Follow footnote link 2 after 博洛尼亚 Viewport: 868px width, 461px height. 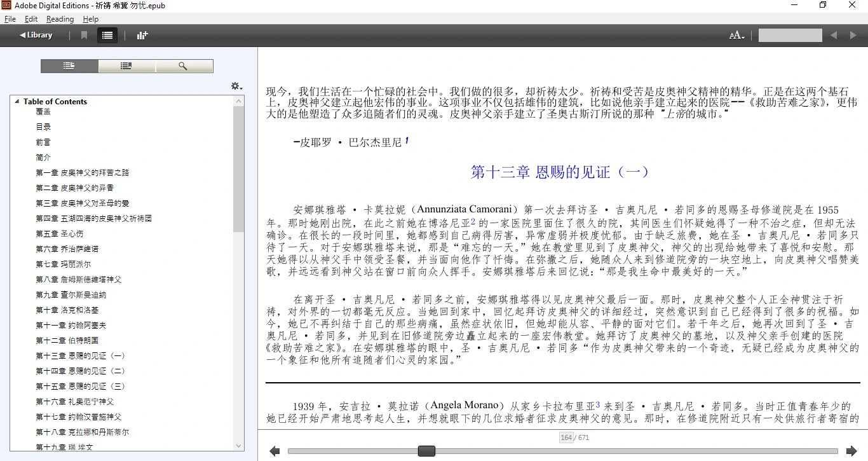473,222
